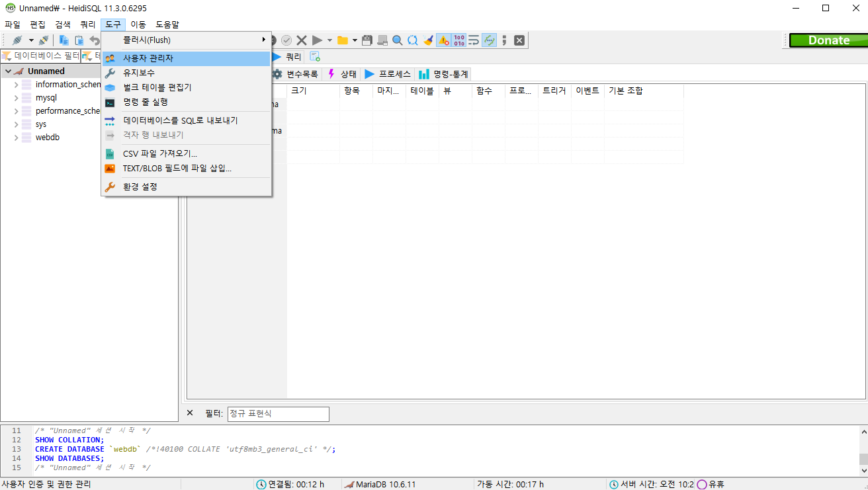Expand the information_schema database node

pos(17,85)
